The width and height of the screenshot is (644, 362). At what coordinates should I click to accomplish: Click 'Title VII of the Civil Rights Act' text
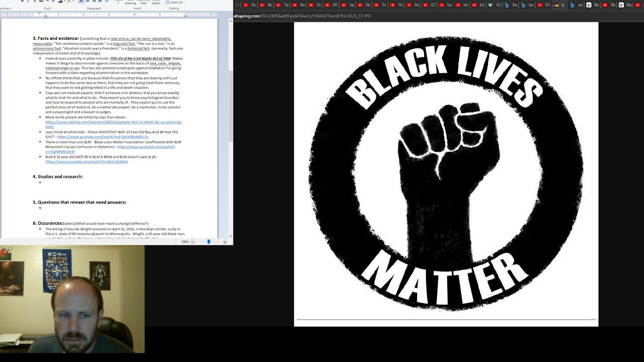[140, 58]
